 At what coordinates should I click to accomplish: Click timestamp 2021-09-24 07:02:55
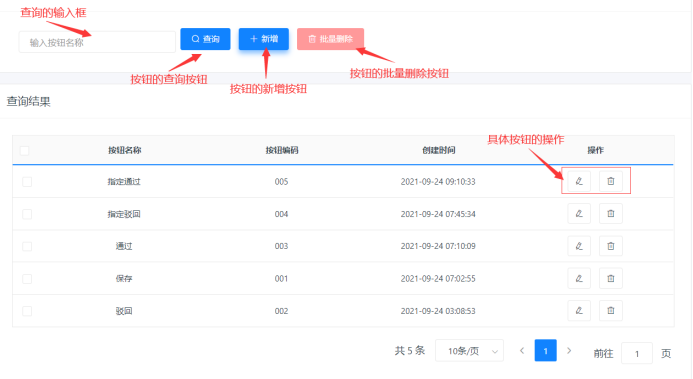[438, 279]
